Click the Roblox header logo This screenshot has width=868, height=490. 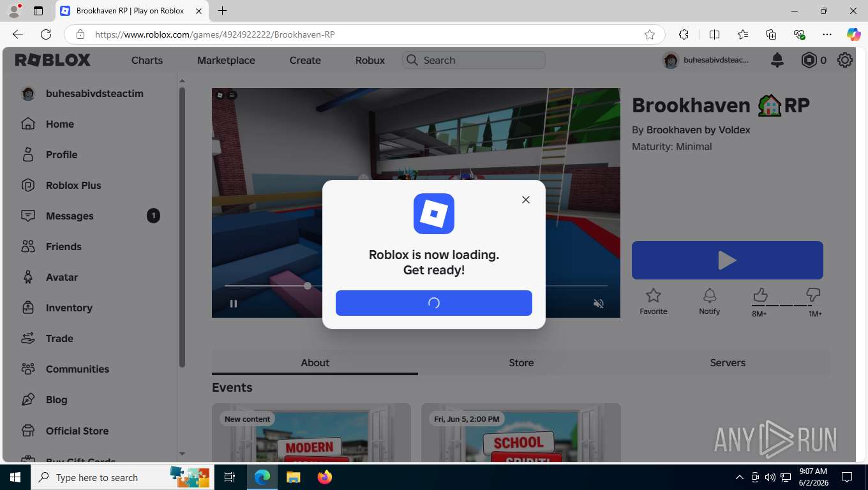coord(53,60)
